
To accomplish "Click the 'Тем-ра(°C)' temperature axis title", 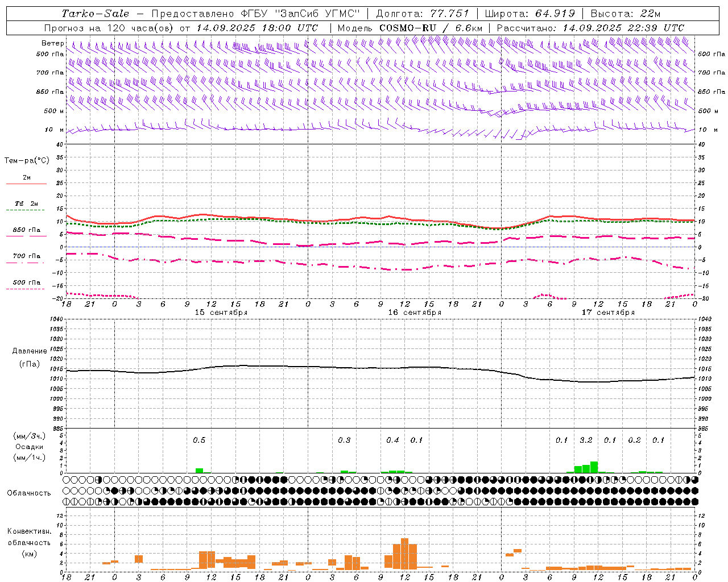I will pos(27,161).
